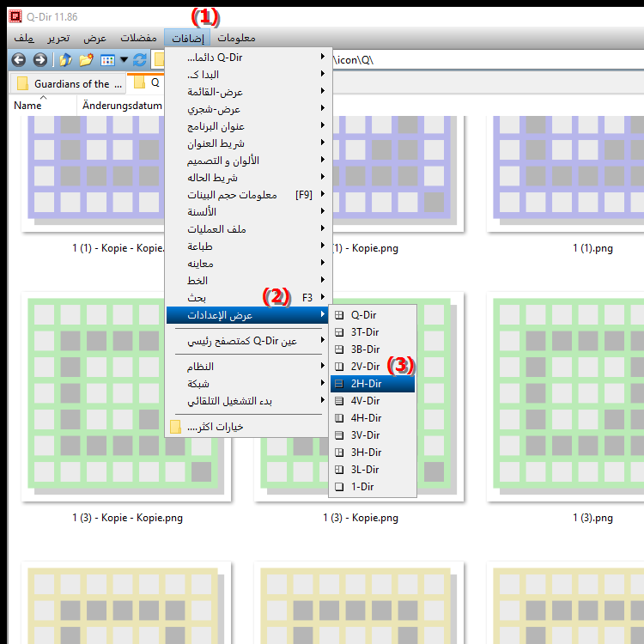Open the مفضلات menu
The width and height of the screenshot is (644, 644).
[138, 38]
